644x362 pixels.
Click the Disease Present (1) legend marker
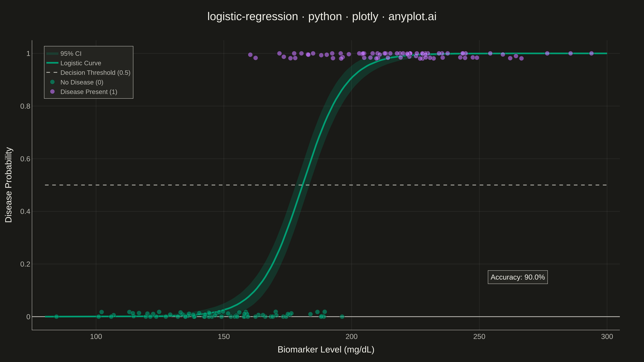(x=52, y=91)
